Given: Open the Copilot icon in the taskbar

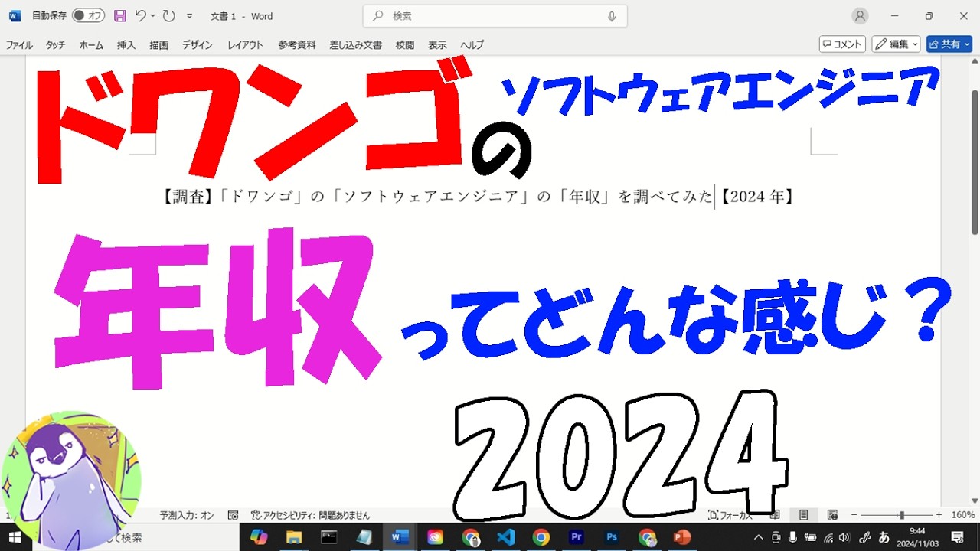Looking at the screenshot, I should [259, 537].
